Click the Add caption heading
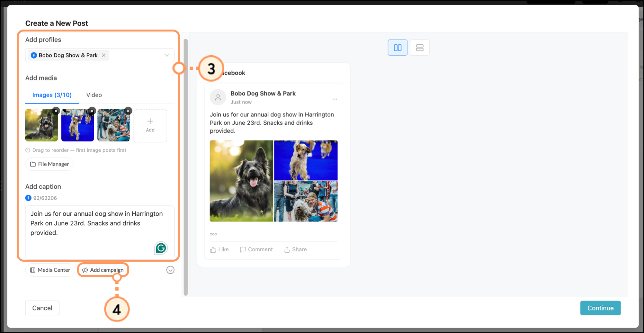The image size is (644, 333). tap(43, 186)
